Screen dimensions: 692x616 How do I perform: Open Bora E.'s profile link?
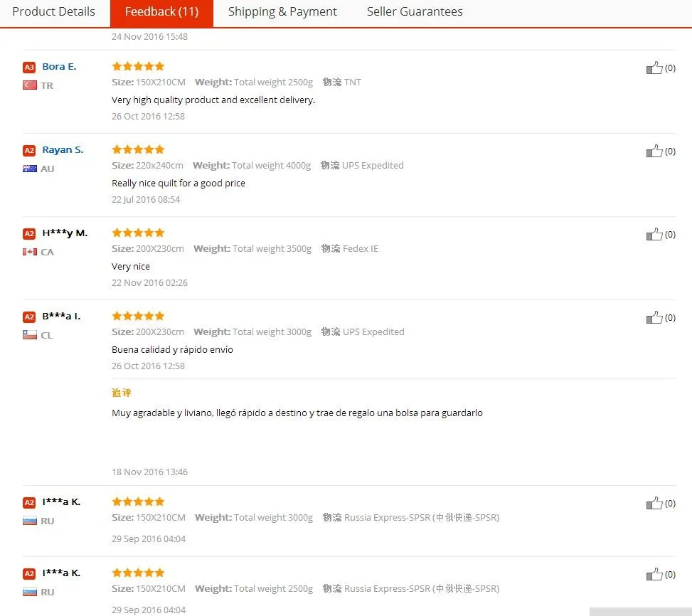click(x=59, y=67)
